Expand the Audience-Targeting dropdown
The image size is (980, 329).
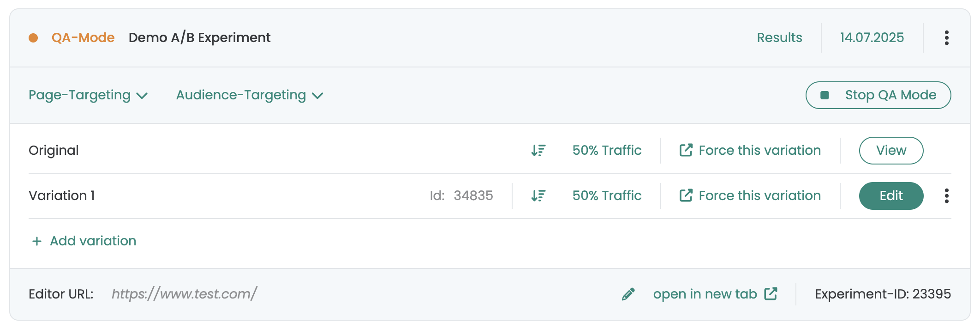(x=249, y=95)
